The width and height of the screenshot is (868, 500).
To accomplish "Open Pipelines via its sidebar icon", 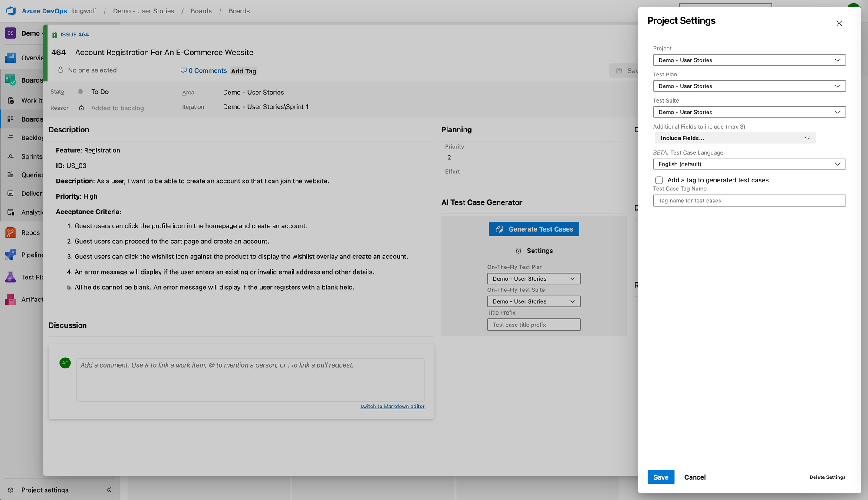I will [x=10, y=255].
